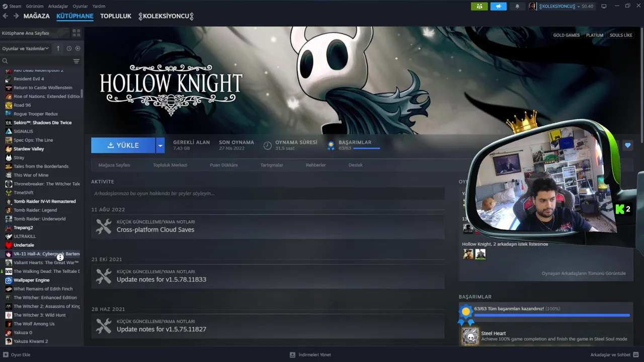This screenshot has height=362, width=644.
Task: Click the green friends icon button
Action: point(479,6)
